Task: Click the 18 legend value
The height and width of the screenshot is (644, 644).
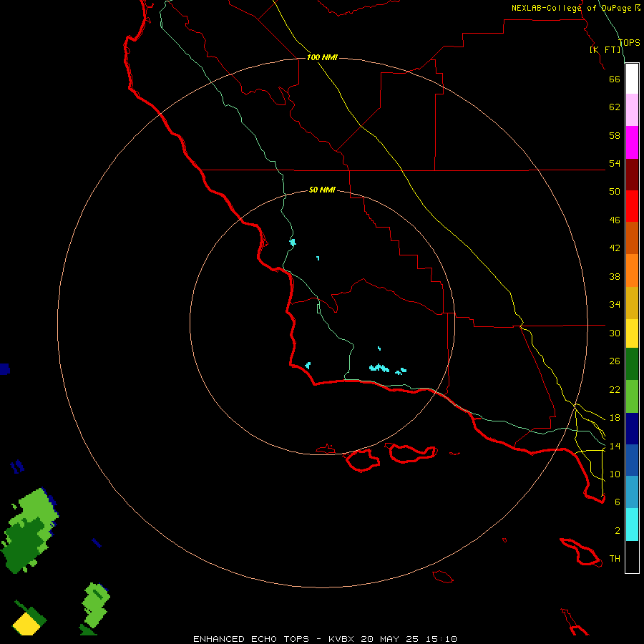Action: pyautogui.click(x=615, y=418)
